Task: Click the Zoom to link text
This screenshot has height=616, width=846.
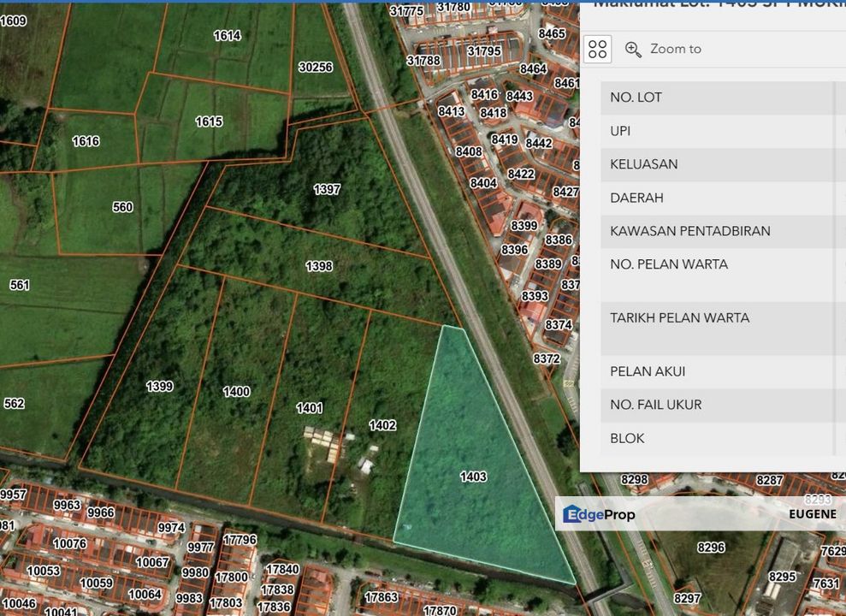Action: click(675, 49)
